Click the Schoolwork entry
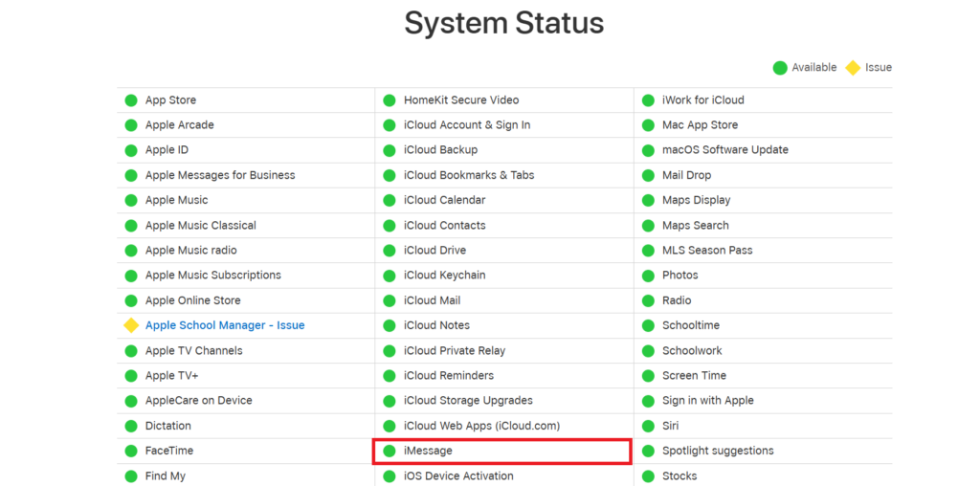980x486 pixels. (693, 350)
